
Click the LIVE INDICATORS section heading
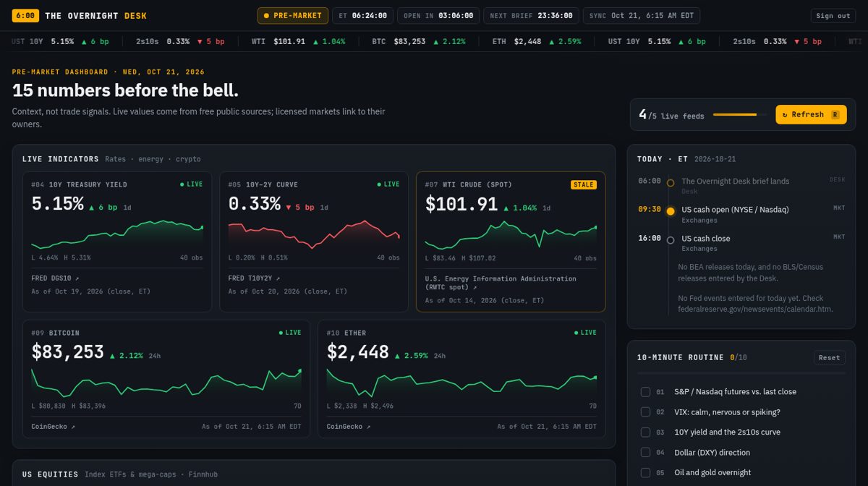[x=61, y=159]
